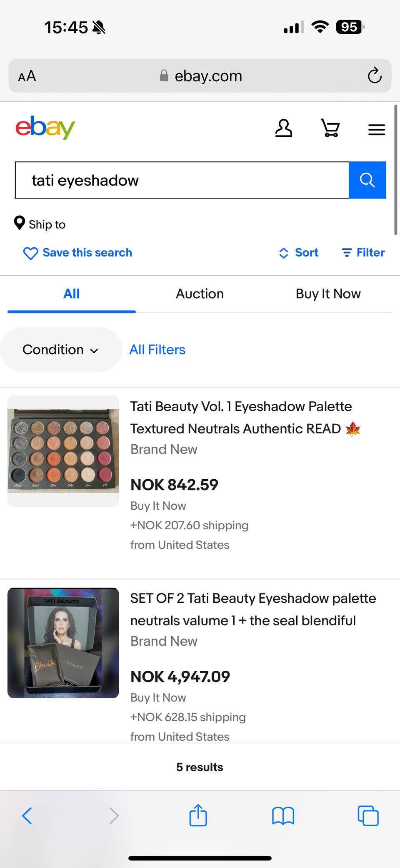Screen dimensions: 400x868
Task: Switch to the Buy It Now tab
Action: tap(328, 294)
